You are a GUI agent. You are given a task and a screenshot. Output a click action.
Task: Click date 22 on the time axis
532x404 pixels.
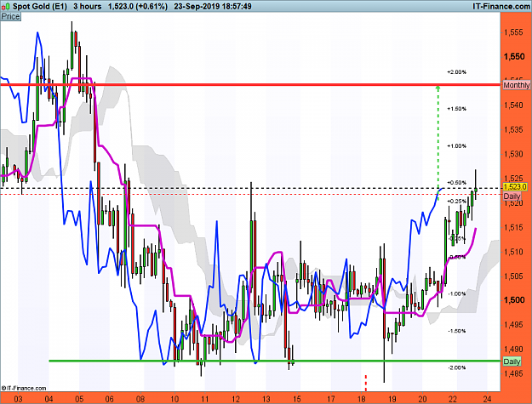point(453,399)
